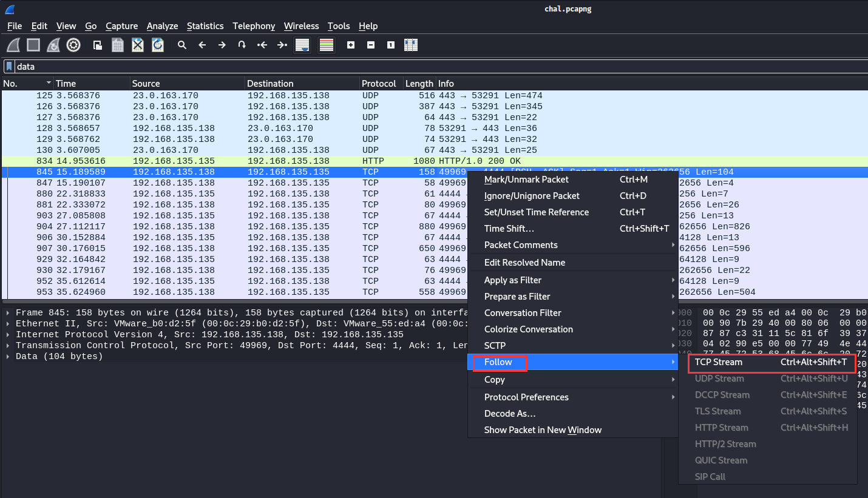Restart the current capture
Screen dimensions: 868x498
point(53,45)
